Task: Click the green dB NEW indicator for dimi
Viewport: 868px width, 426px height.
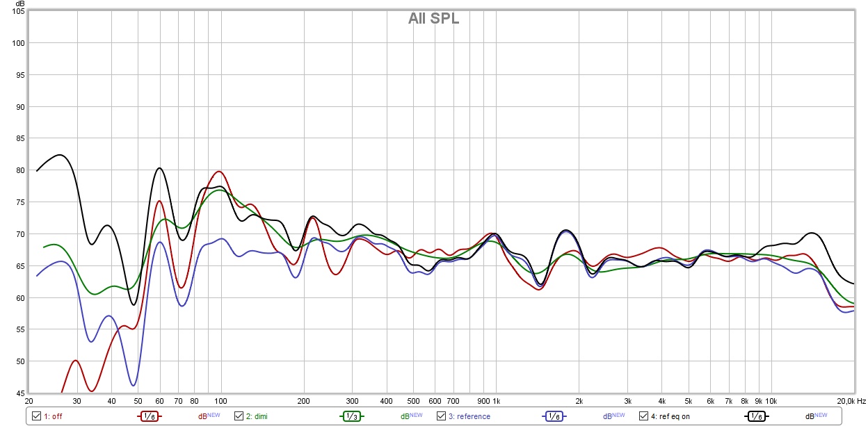Action: point(411,416)
